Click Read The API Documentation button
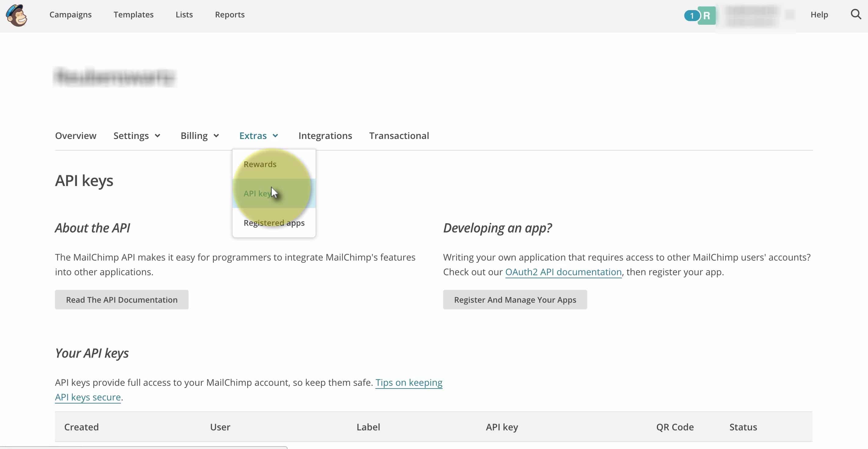The image size is (868, 449). tap(122, 300)
